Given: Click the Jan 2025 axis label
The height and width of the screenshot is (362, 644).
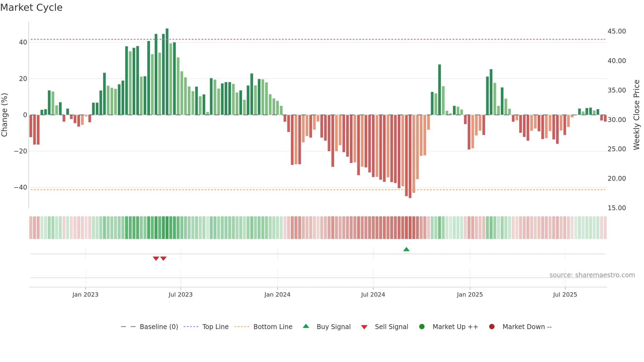Looking at the screenshot, I should tap(470, 294).
